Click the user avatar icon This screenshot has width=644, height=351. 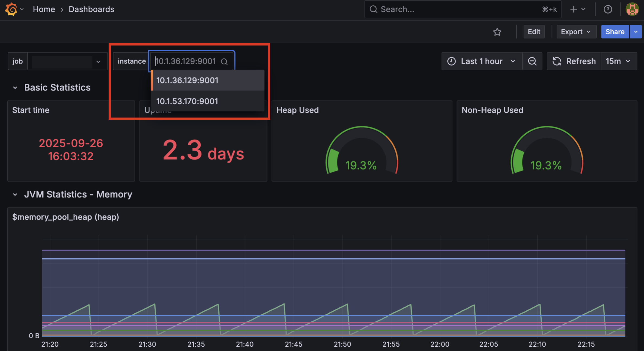click(632, 9)
